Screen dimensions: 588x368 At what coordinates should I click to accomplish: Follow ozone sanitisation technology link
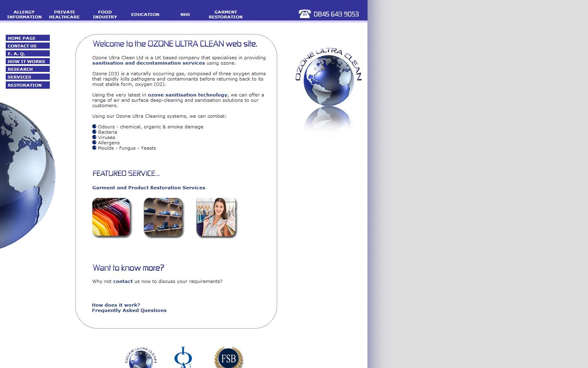(187, 95)
